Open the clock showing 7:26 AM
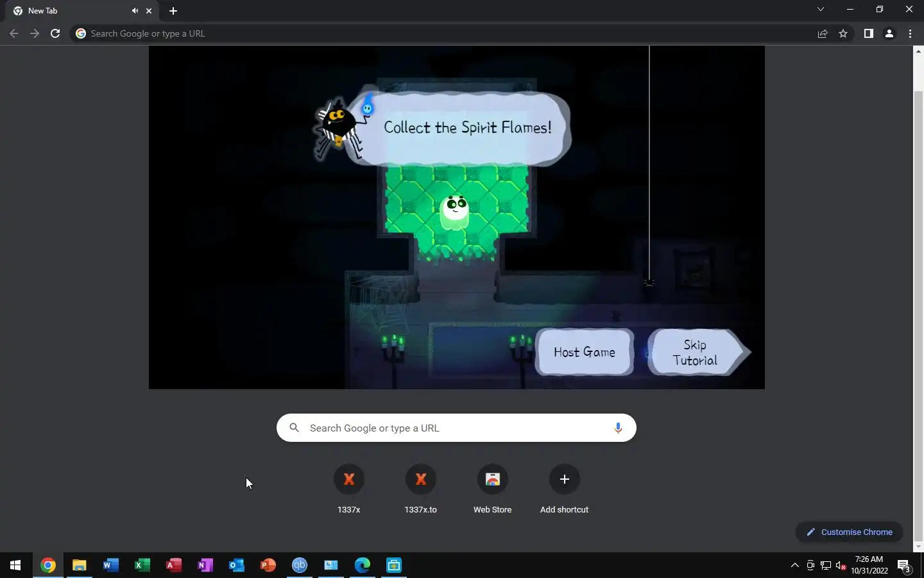 [x=869, y=565]
